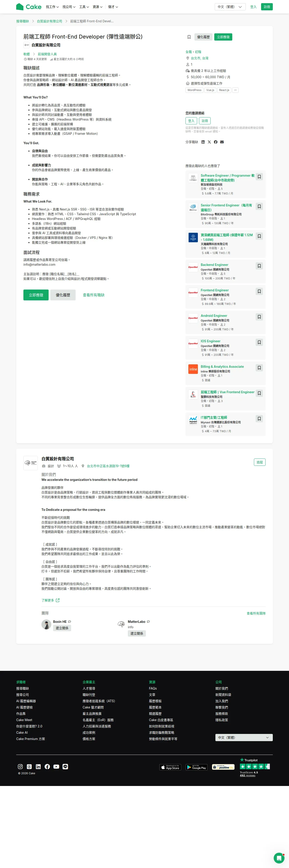Open Cake's Instagram from the footer

20,767
